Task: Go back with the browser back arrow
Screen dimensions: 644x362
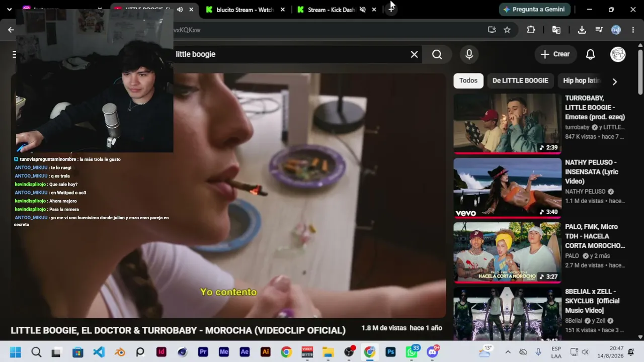Action: 11,30
